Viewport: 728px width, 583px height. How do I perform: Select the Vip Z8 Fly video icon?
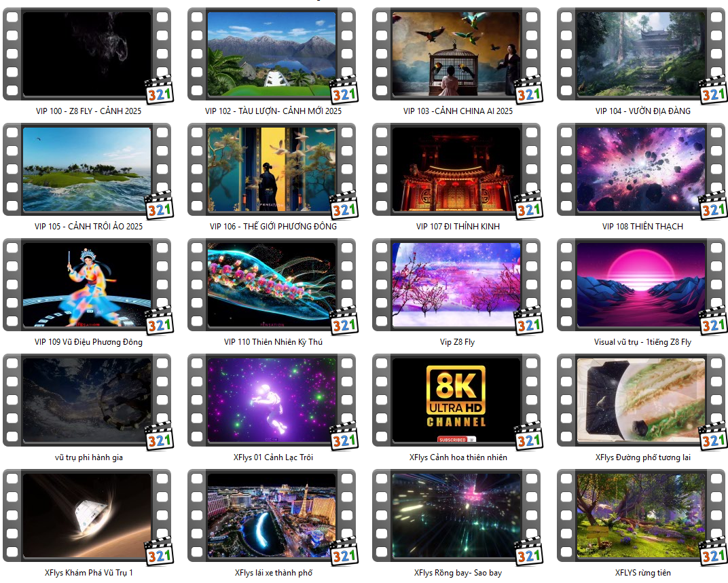click(x=456, y=286)
